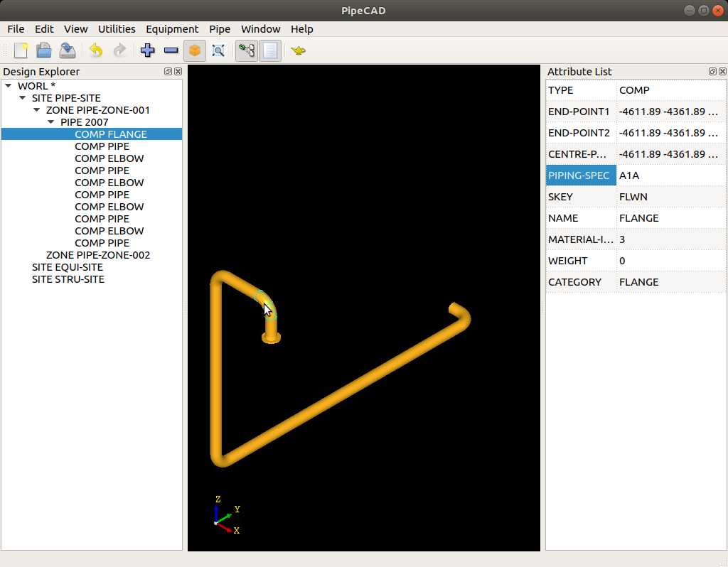Float the Attribute List panel

(712, 72)
